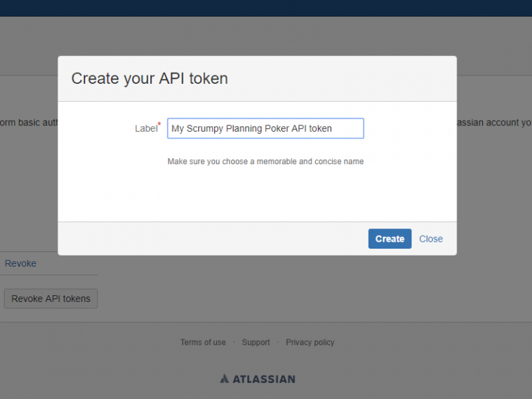
Task: Click the Atlassian triangle logo icon
Action: 224,379
